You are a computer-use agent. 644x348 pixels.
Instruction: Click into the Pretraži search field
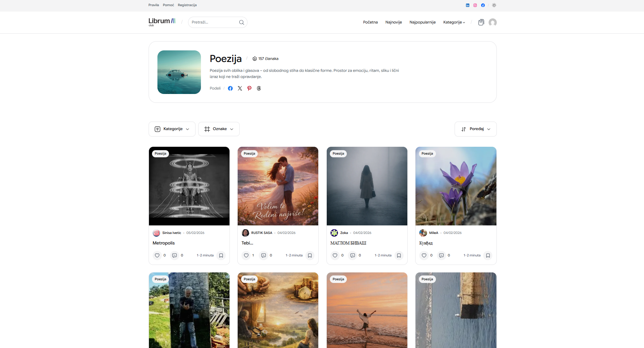click(x=213, y=22)
